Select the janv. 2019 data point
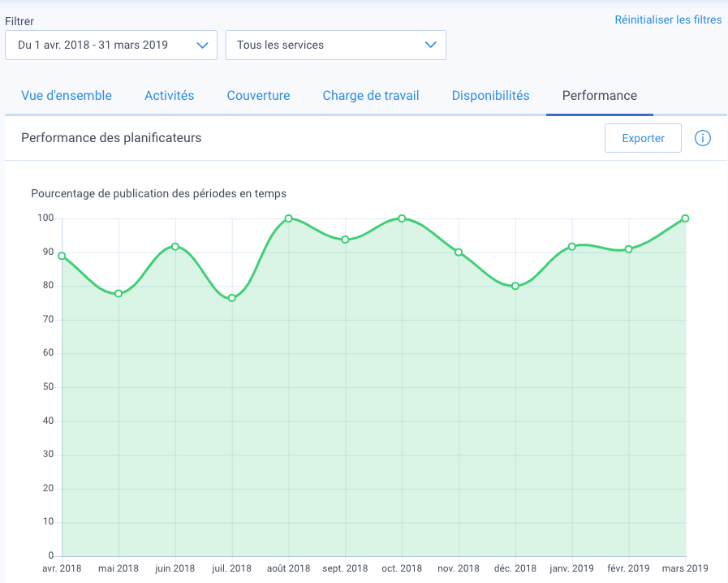 point(572,247)
